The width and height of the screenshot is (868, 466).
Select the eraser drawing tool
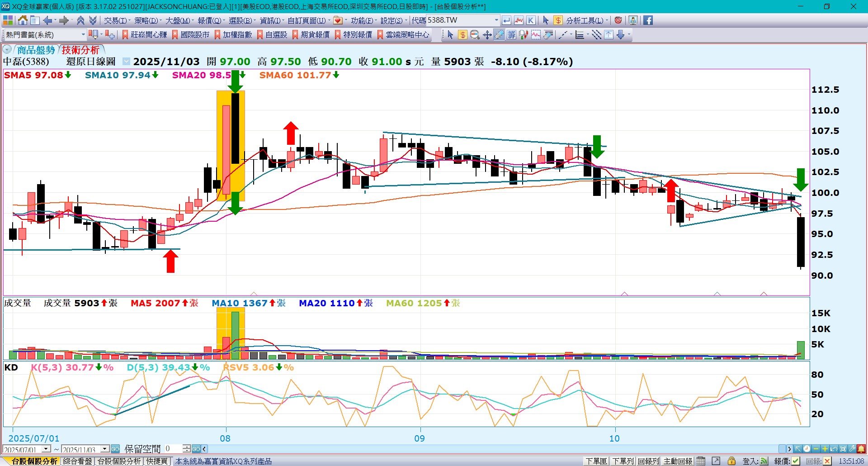tap(499, 35)
